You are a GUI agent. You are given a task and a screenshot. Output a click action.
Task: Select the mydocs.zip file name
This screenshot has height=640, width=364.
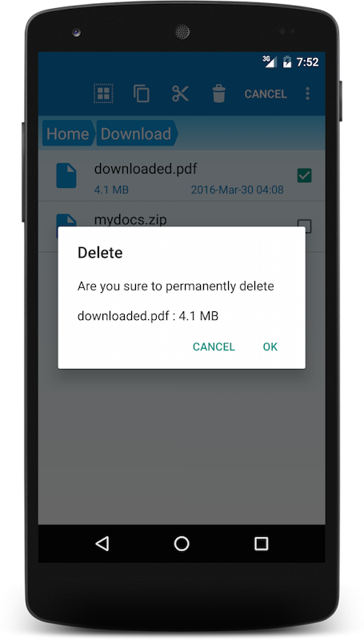coord(130,219)
